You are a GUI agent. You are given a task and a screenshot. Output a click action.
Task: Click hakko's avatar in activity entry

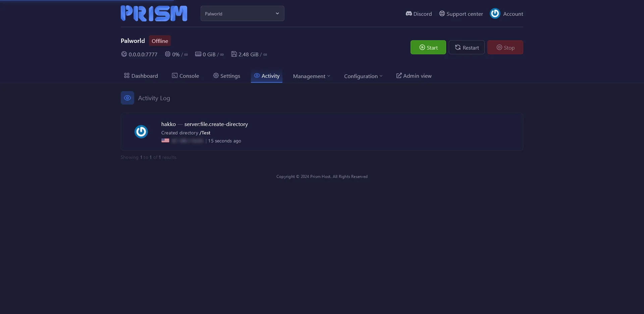(141, 132)
